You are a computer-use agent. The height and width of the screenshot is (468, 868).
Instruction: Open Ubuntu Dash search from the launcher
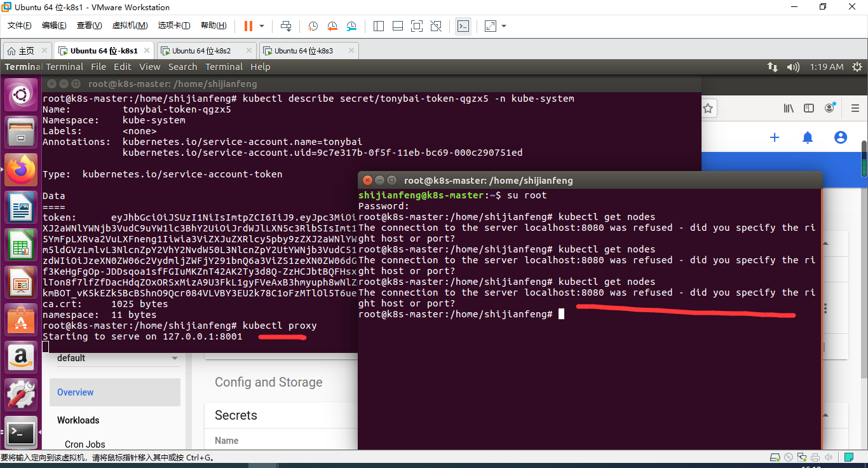point(21,95)
